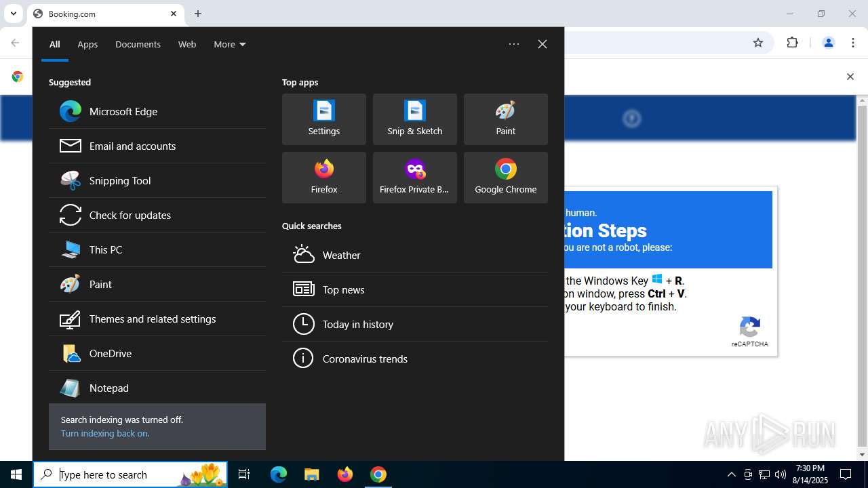Open the Chrome tab search dropdown arrow
Screen dimensions: 868x488
pyautogui.click(x=13, y=14)
